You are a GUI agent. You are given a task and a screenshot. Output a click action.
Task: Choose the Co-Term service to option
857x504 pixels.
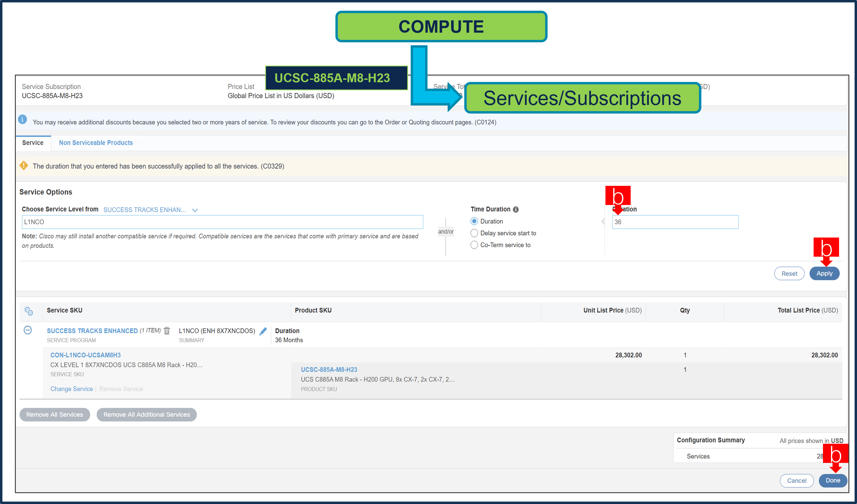tap(474, 245)
